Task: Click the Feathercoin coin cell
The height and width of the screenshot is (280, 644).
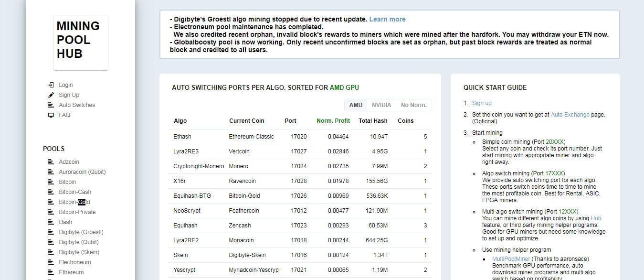Action: (x=244, y=211)
